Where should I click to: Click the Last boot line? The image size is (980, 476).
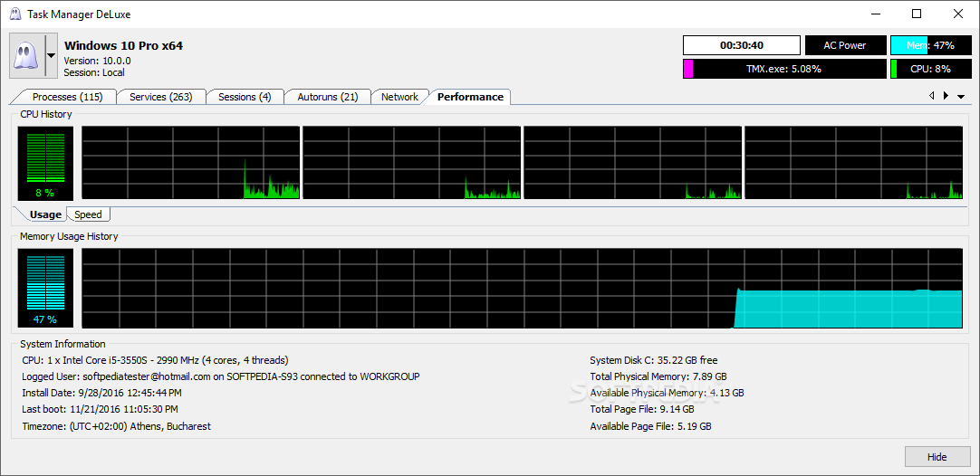pyautogui.click(x=100, y=409)
